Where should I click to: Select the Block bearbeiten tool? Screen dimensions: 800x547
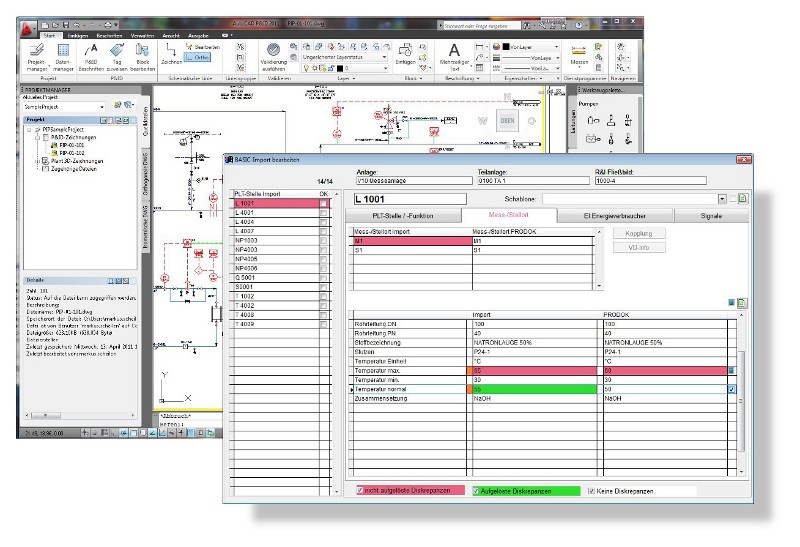[142, 57]
